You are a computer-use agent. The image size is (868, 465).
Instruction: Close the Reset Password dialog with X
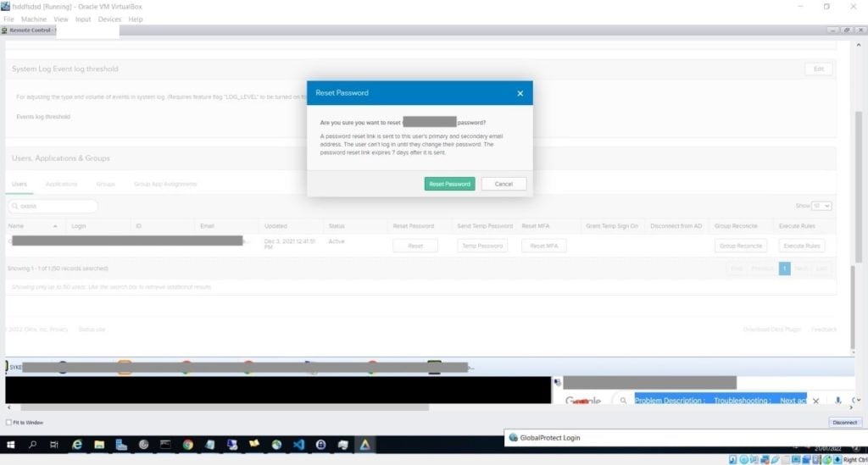[x=520, y=93]
